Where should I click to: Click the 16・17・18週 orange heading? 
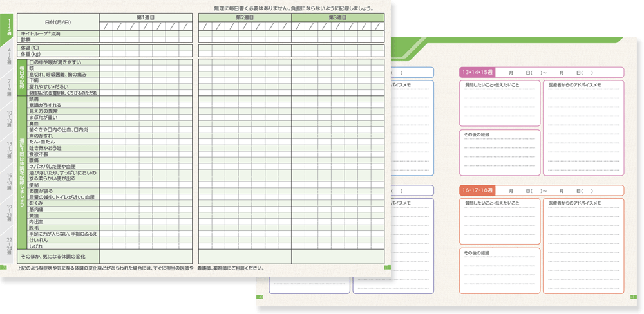click(477, 190)
